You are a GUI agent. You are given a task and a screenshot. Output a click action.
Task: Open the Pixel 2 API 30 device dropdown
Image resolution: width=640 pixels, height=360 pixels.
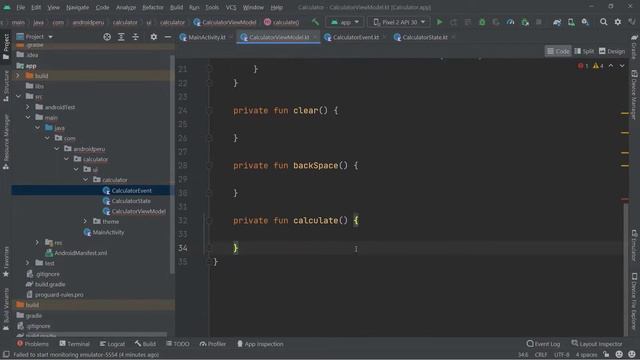click(x=399, y=22)
